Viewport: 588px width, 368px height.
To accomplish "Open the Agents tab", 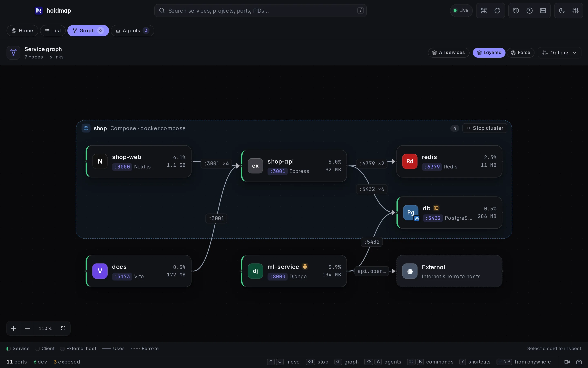I will point(133,31).
